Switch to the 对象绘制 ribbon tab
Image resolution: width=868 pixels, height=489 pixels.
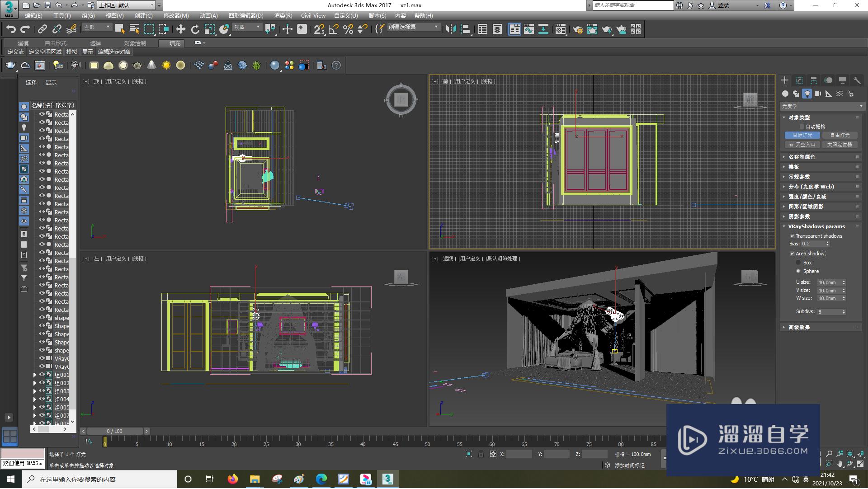point(135,43)
